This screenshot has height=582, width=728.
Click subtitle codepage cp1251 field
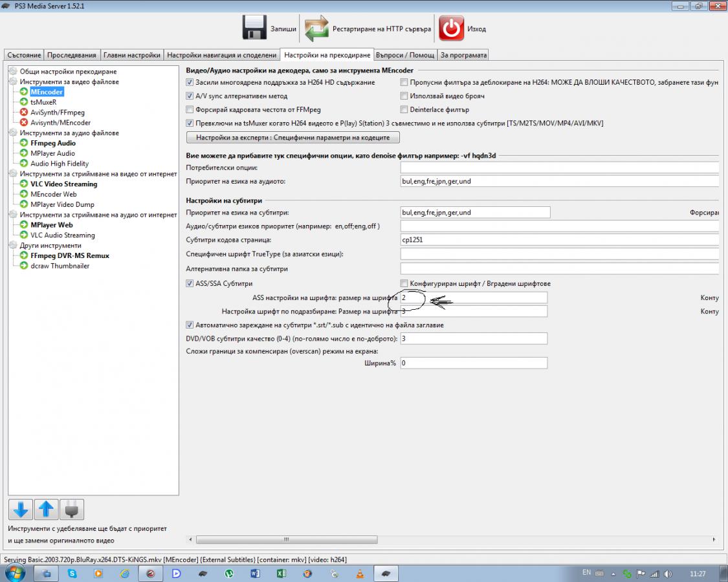click(560, 239)
